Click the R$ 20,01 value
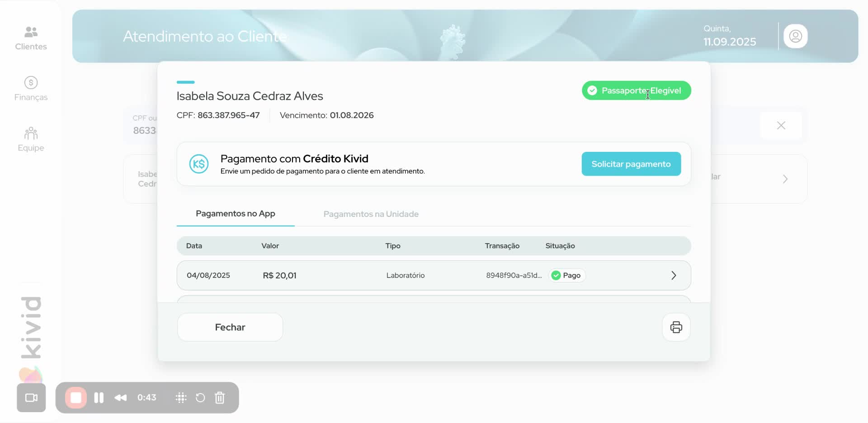This screenshot has width=868, height=423. [x=279, y=275]
